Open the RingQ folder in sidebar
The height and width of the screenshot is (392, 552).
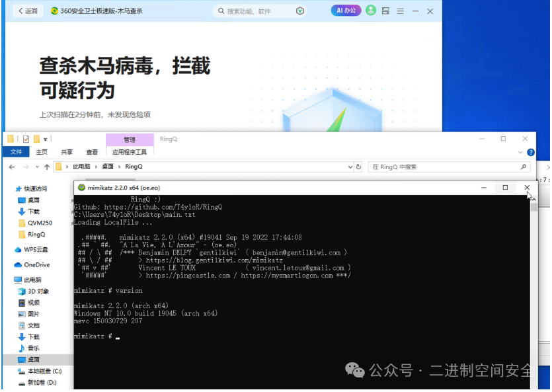pos(32,235)
